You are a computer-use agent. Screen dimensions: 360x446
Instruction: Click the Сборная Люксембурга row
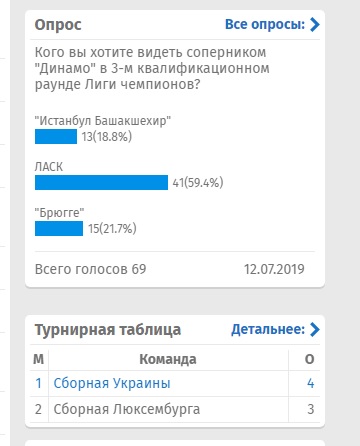point(175,409)
